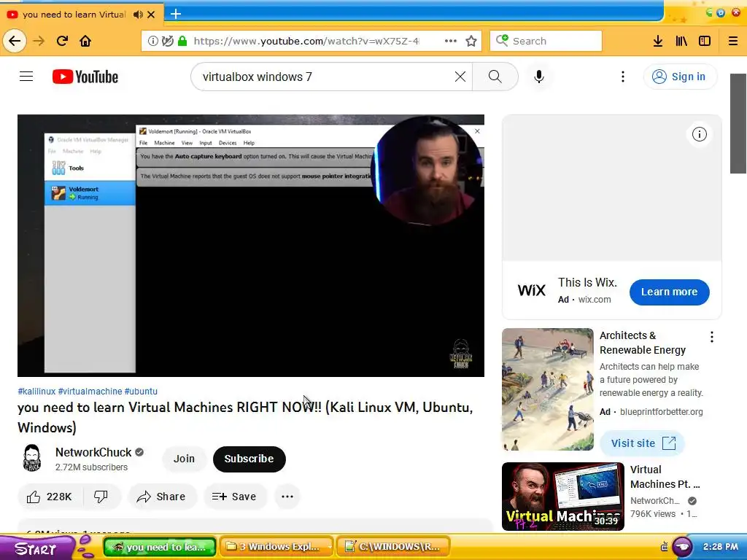
Task: Go back with the browser back arrow
Action: [15, 41]
